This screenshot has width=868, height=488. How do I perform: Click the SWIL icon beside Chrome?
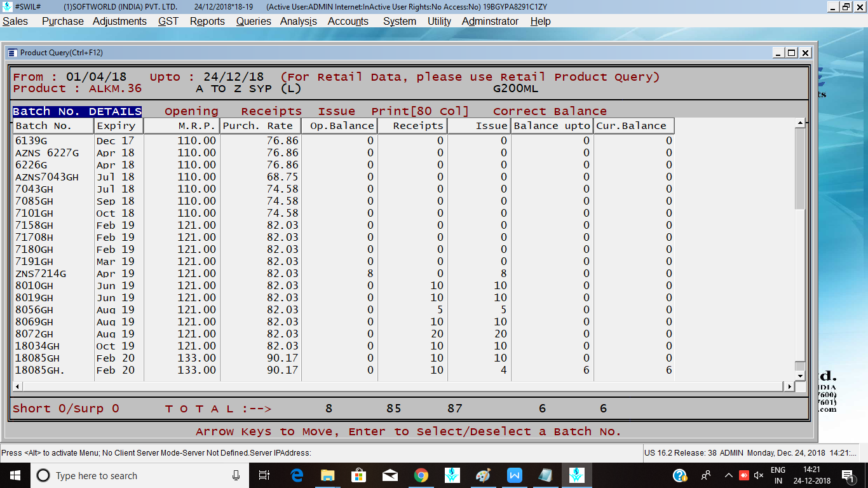click(x=452, y=475)
